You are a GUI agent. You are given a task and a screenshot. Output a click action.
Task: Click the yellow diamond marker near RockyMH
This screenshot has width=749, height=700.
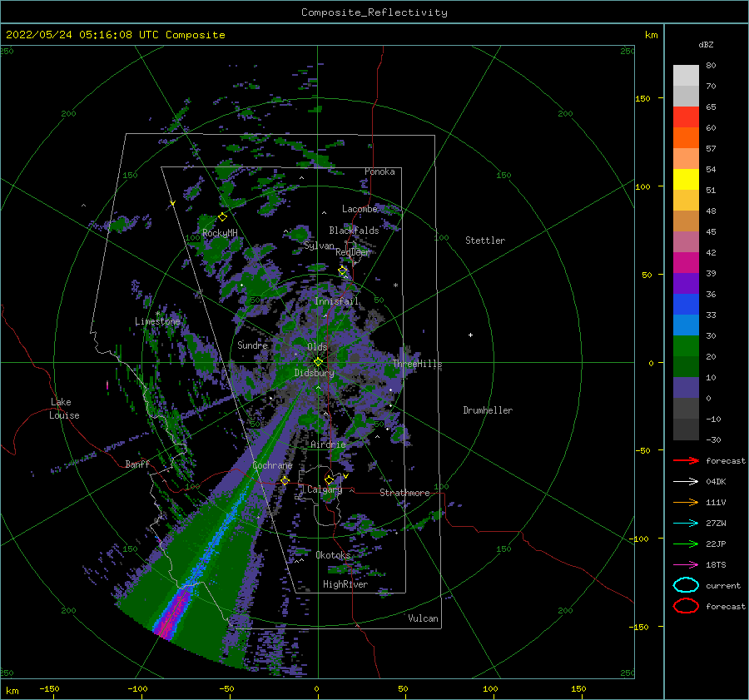pos(222,217)
